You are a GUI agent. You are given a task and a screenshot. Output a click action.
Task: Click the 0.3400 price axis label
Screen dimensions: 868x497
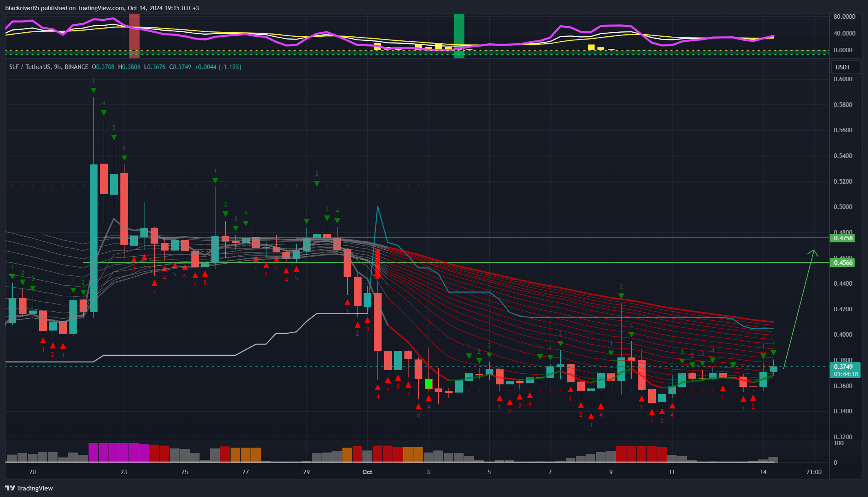click(x=843, y=411)
